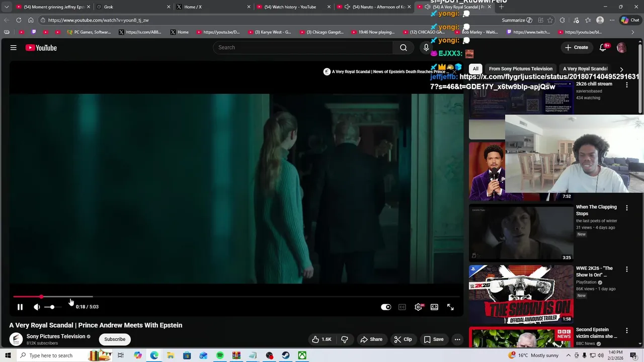Open File Explorer from the taskbar
The height and width of the screenshot is (362, 644).
171,355
